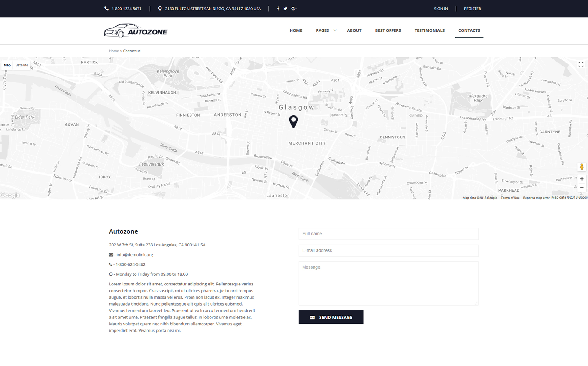Switch map to Map view
The width and height of the screenshot is (588, 366).
pos(7,65)
